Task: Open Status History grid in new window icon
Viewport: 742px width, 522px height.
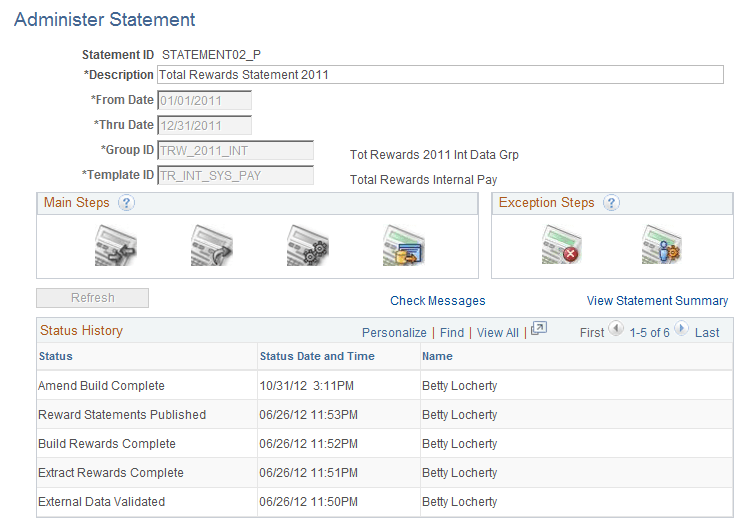Action: [539, 328]
